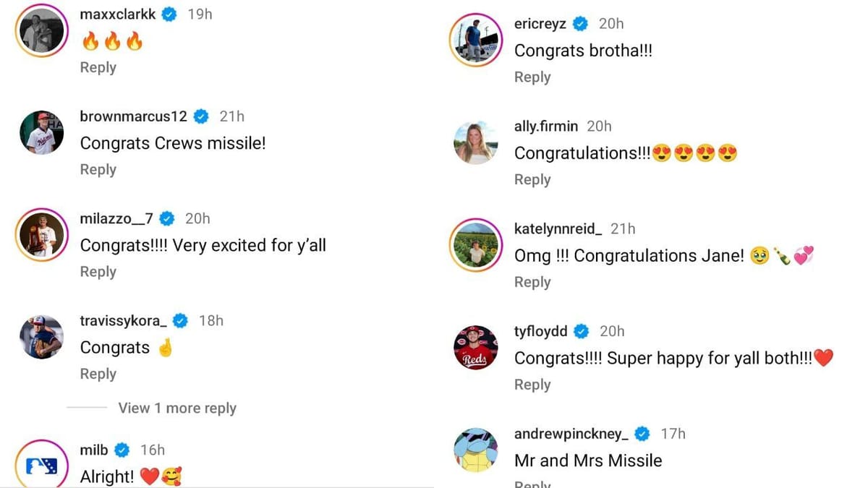Click brownmarcus12's avatar photo
The width and height of the screenshot is (868, 488).
pyautogui.click(x=42, y=134)
